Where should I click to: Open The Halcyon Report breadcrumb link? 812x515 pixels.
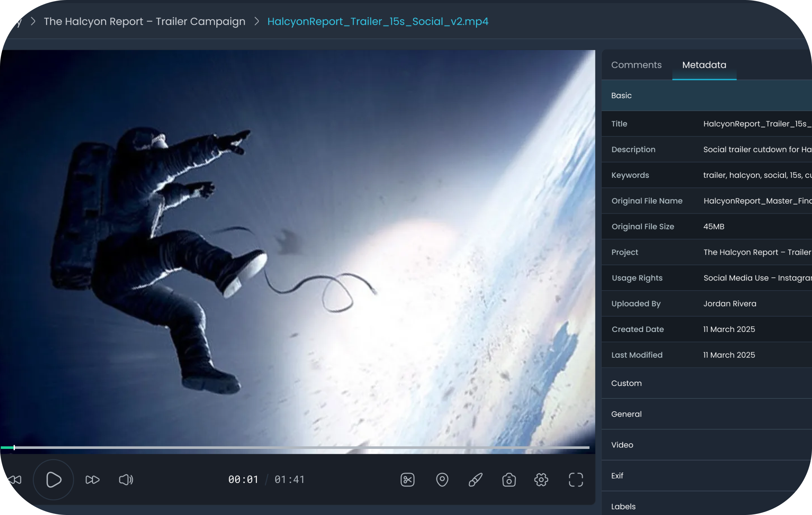click(x=144, y=22)
